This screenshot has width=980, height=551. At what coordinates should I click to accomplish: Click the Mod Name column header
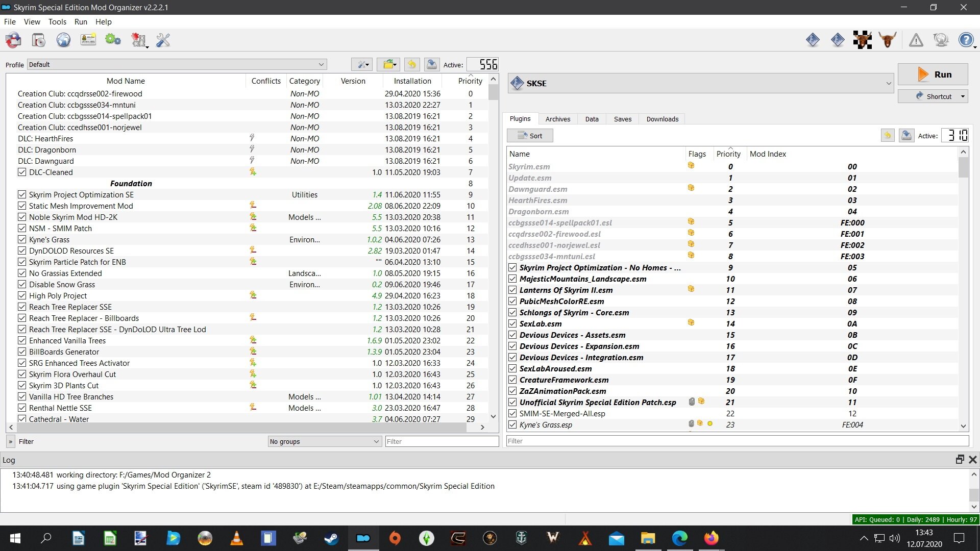(x=126, y=81)
